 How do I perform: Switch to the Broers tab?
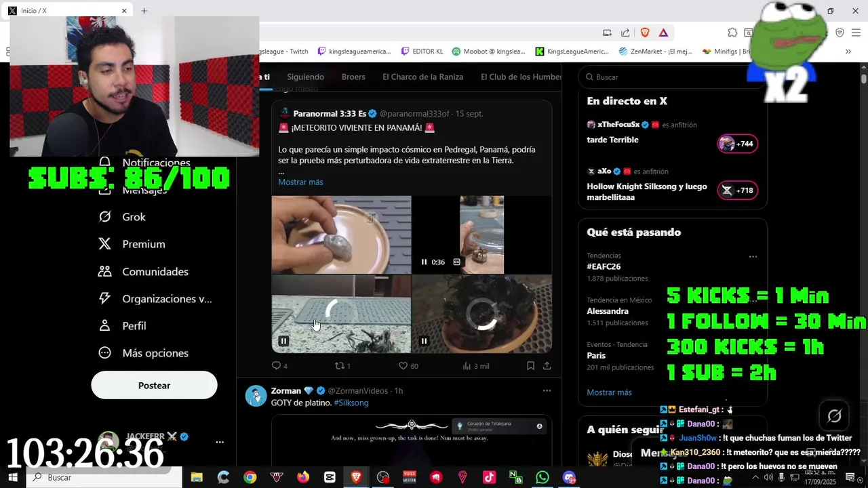pyautogui.click(x=353, y=77)
